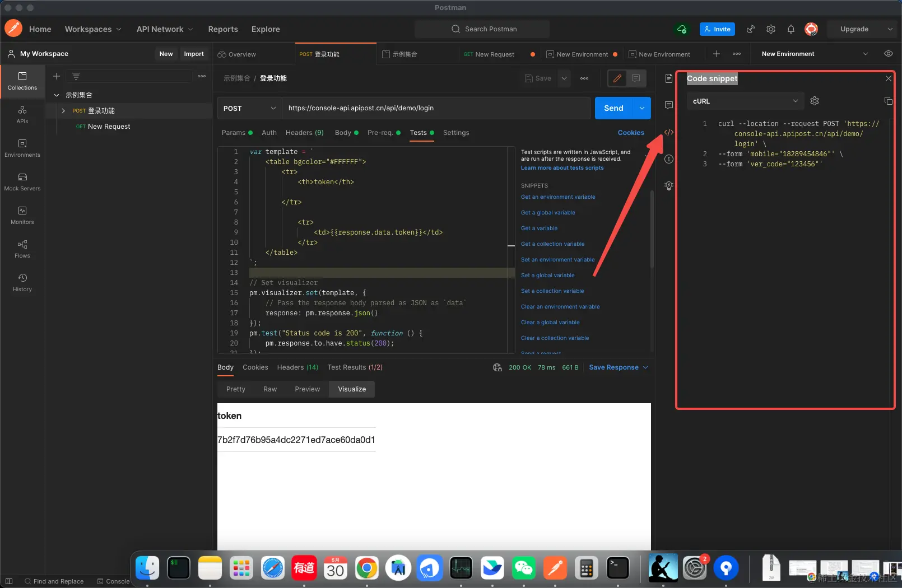
Task: Click the collections filter icon
Action: pyautogui.click(x=76, y=76)
